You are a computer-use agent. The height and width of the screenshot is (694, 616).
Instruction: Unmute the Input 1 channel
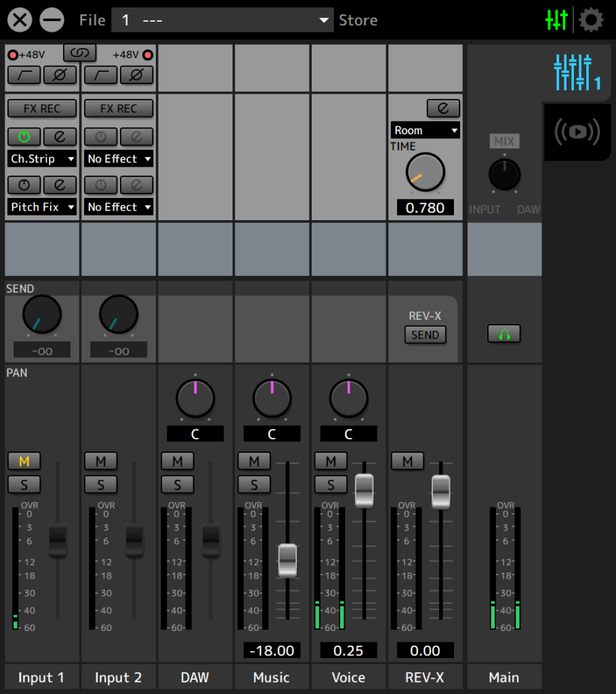(x=24, y=461)
